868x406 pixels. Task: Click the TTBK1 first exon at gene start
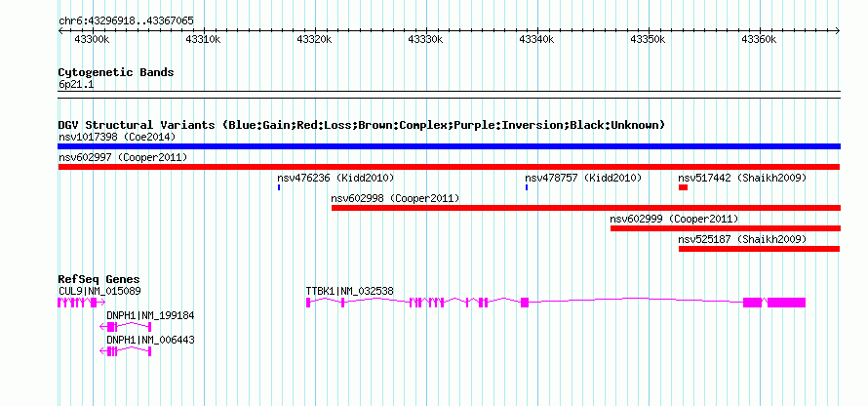coord(308,303)
